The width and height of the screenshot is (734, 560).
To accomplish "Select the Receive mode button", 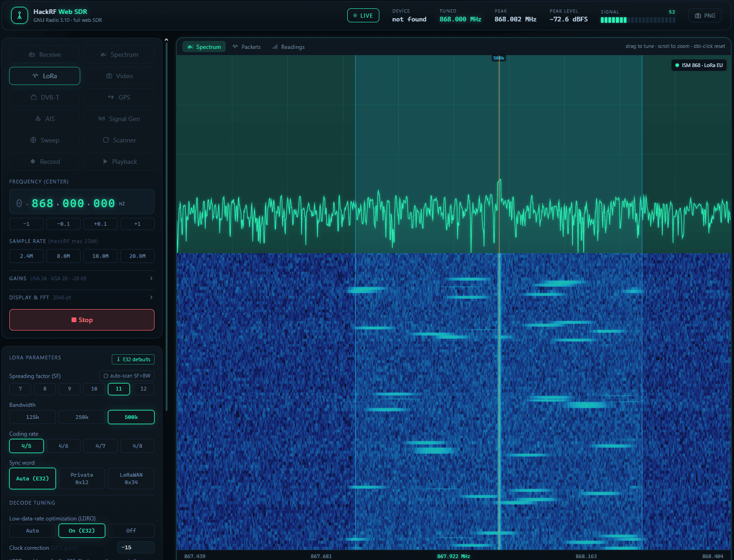I will (45, 54).
